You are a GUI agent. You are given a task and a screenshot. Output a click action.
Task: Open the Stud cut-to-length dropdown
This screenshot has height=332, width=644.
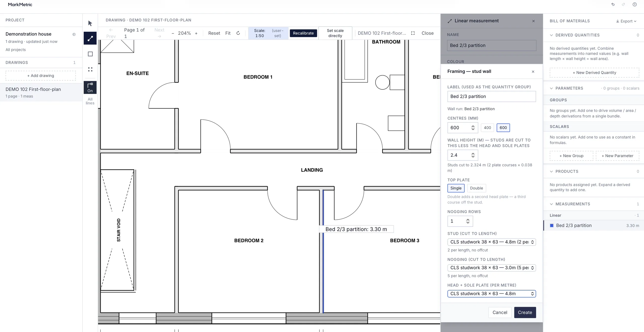tap(492, 242)
